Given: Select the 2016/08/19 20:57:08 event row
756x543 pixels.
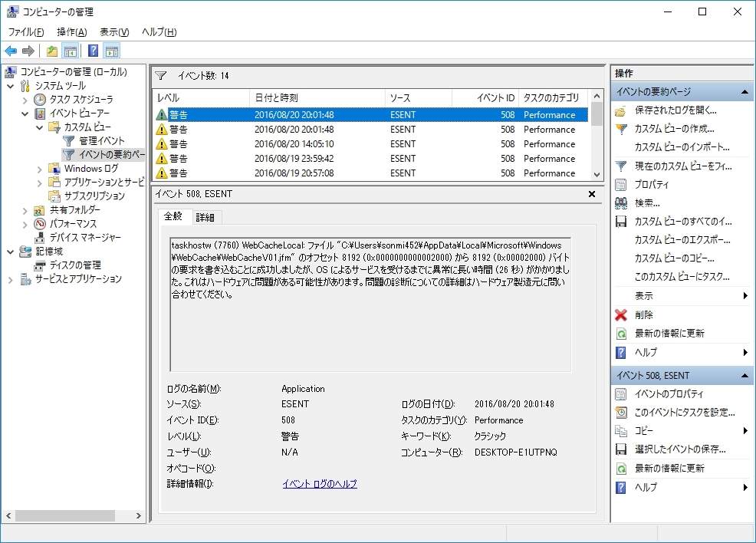Looking at the screenshot, I should (x=371, y=173).
